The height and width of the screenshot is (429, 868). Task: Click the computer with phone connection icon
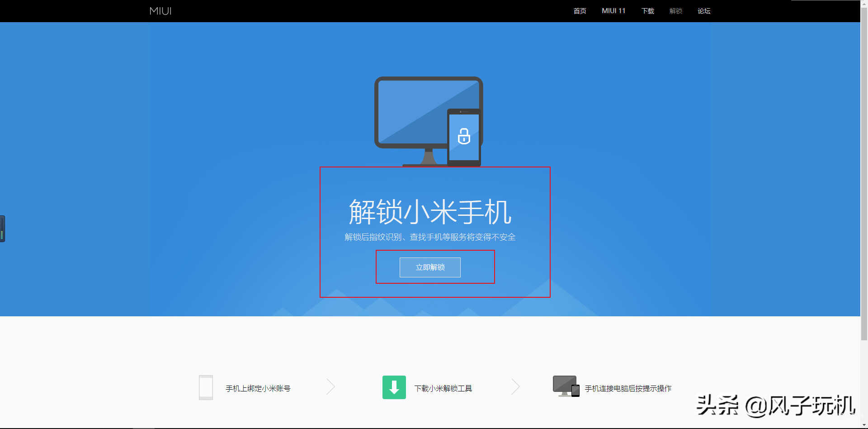click(566, 386)
